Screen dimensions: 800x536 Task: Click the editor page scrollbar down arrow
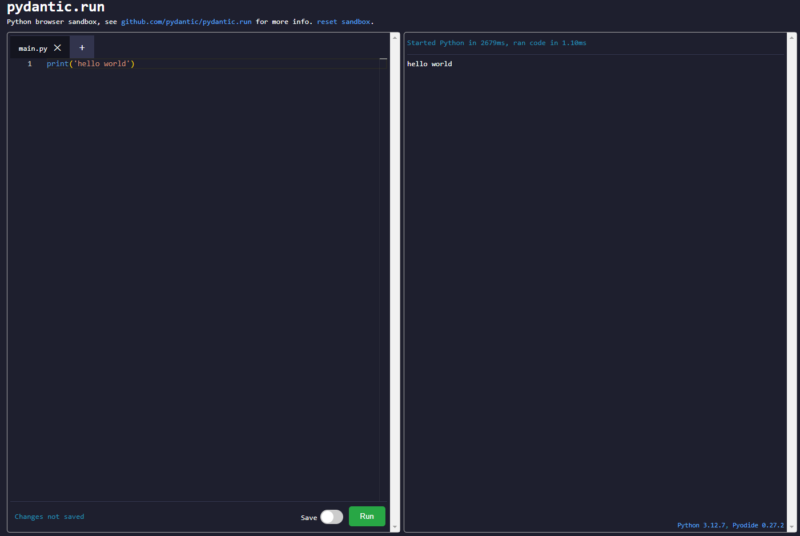point(395,527)
